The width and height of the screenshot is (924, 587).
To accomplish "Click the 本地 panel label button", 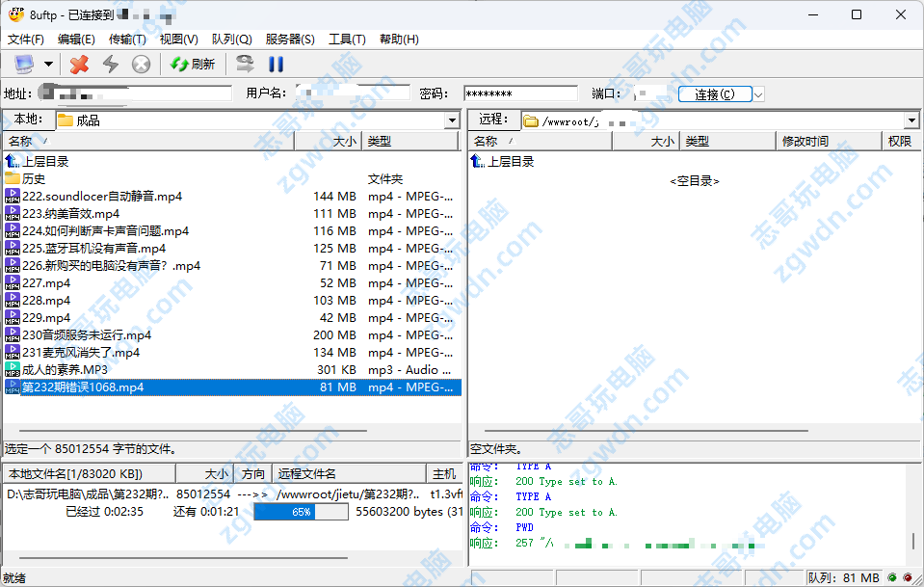I will 27,120.
